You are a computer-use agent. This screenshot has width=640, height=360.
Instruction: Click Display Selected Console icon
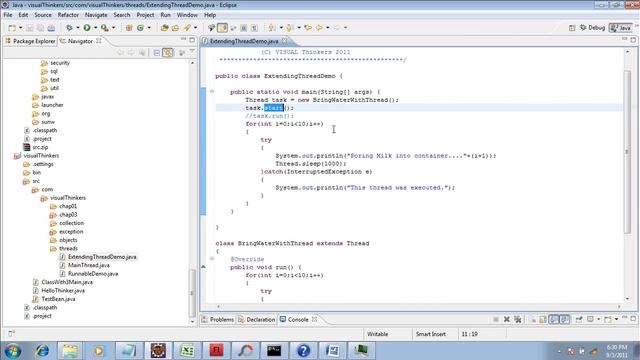[x=590, y=319]
